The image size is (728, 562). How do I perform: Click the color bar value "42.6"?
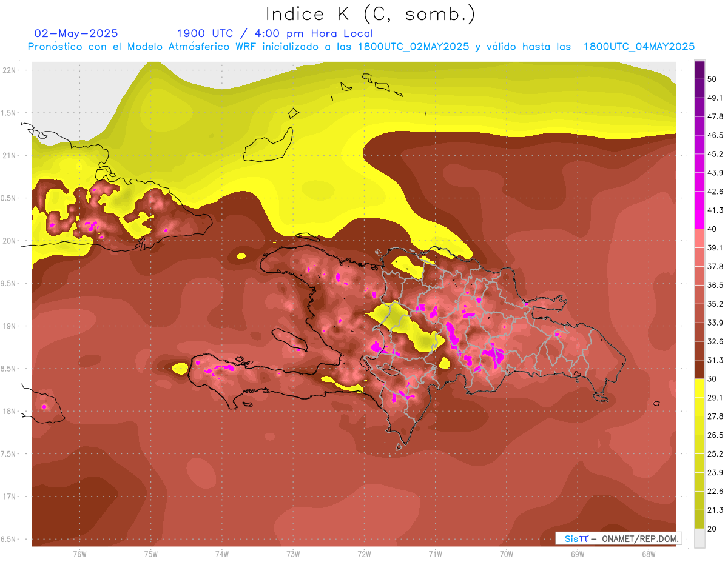click(715, 192)
